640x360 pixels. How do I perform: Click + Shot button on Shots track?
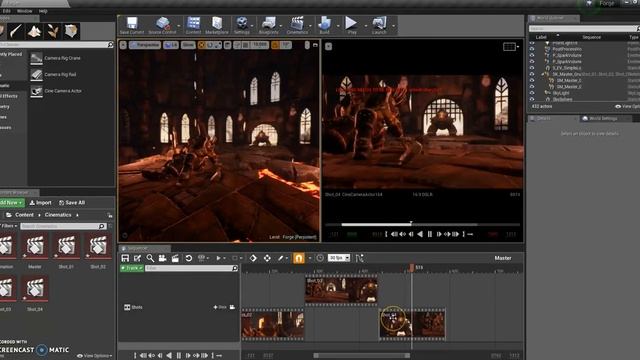coord(220,307)
